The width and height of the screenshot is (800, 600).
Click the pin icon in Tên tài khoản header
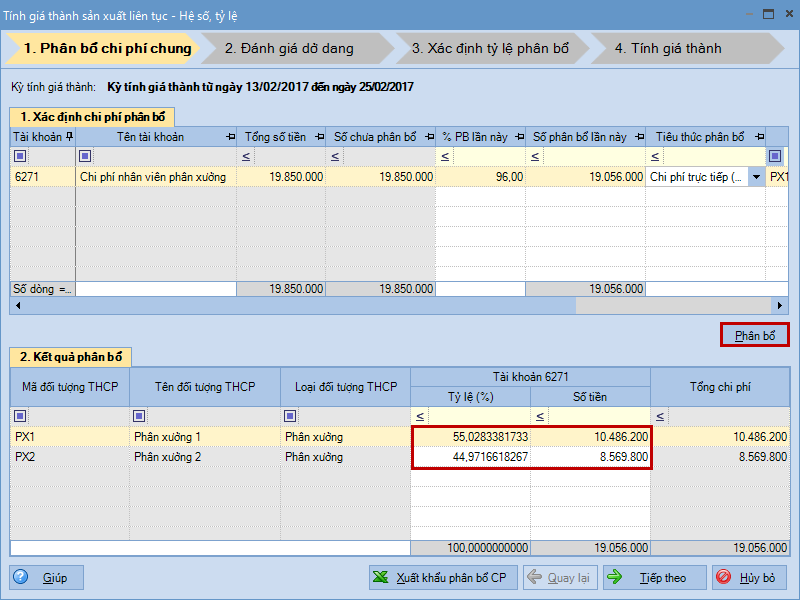pos(229,137)
